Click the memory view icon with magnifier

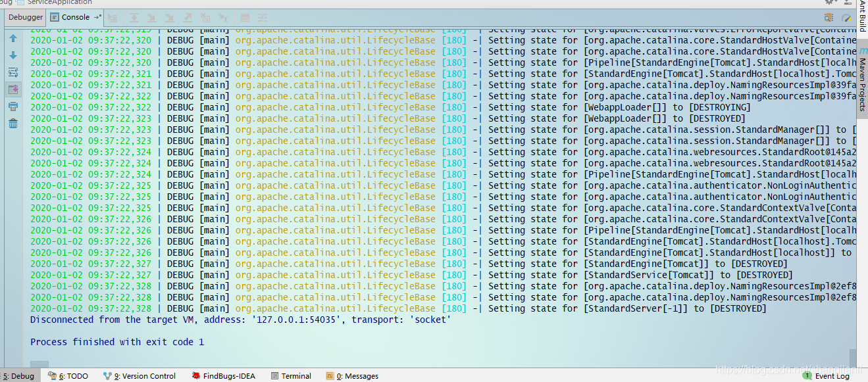tap(829, 18)
